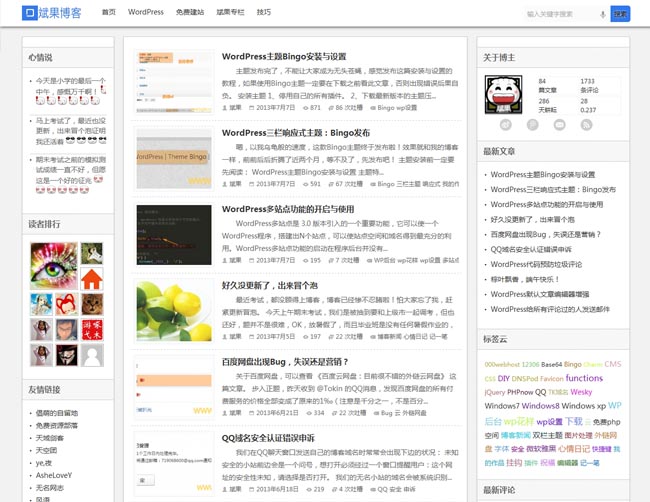
Task: Select the DIY tag in the tag cloud
Action: coord(503,378)
